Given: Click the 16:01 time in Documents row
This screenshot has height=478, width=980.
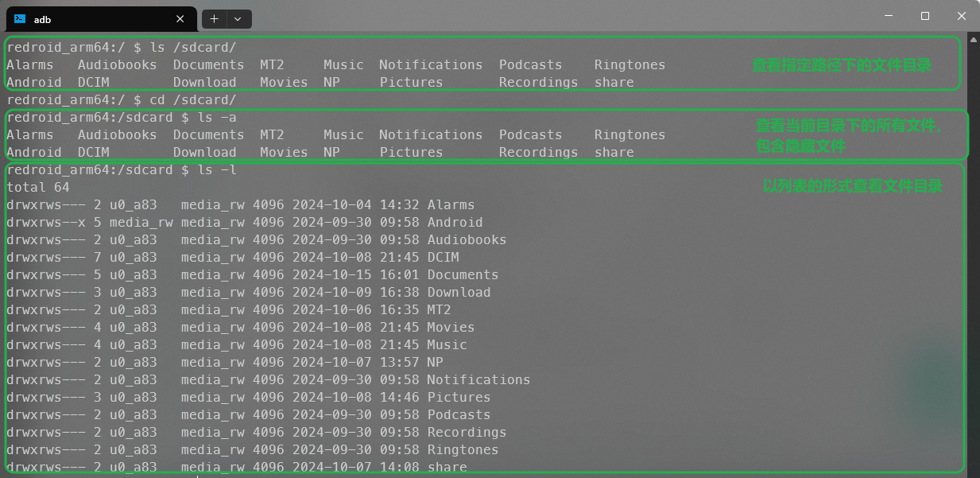Looking at the screenshot, I should pyautogui.click(x=400, y=274).
